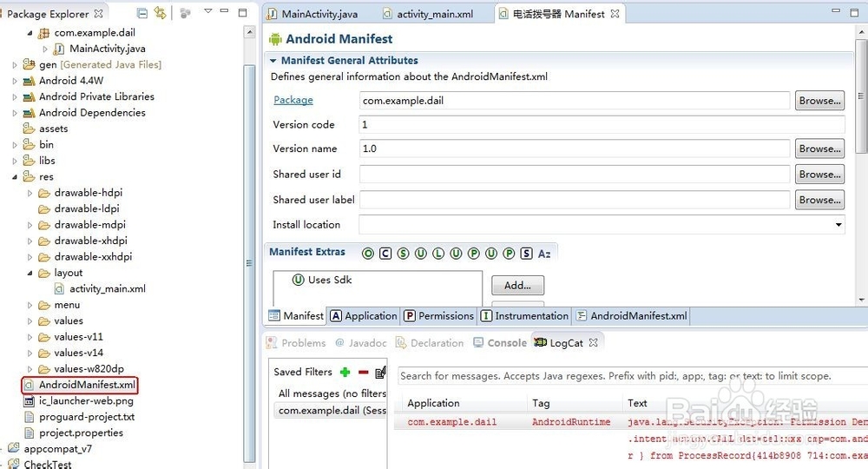868x469 pixels.
Task: Open the Instrumentation tab
Action: [525, 315]
